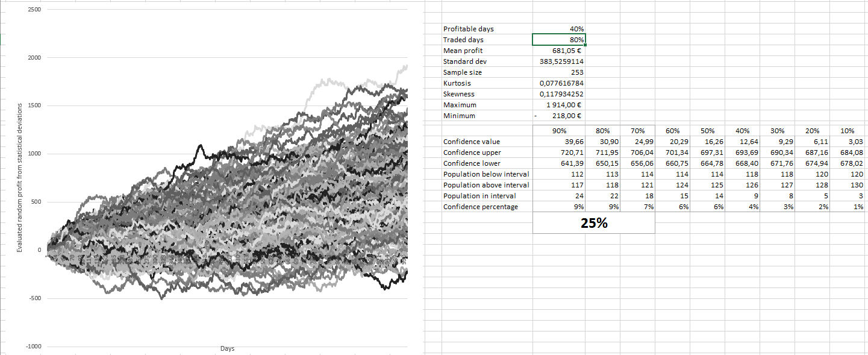This screenshot has width=868, height=355.
Task: Select the 10% confidence column header
Action: (x=848, y=130)
